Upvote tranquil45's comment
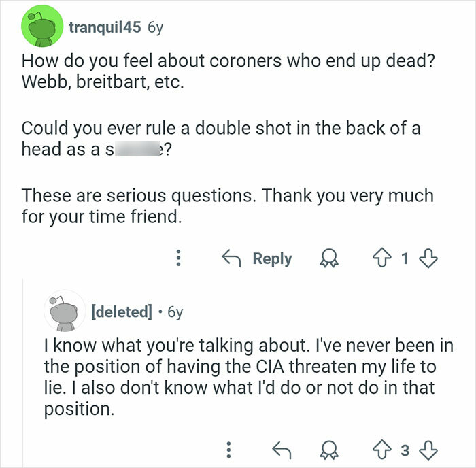 pos(380,258)
